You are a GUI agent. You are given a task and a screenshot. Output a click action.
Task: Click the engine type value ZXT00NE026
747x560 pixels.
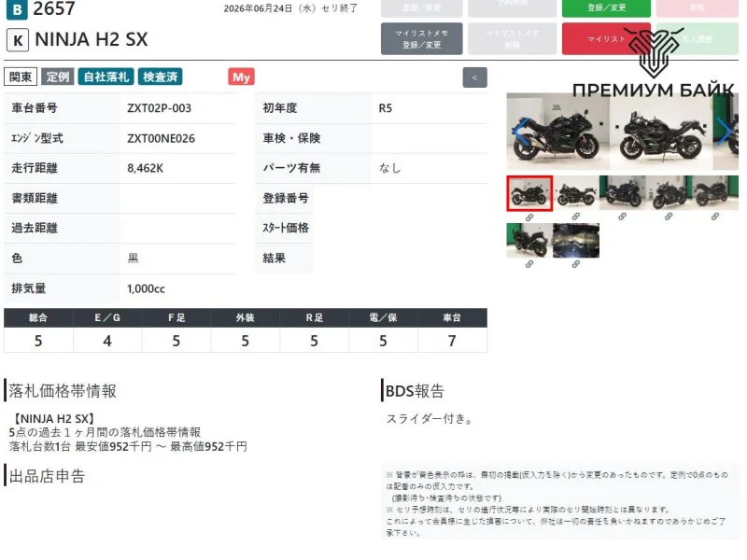161,138
